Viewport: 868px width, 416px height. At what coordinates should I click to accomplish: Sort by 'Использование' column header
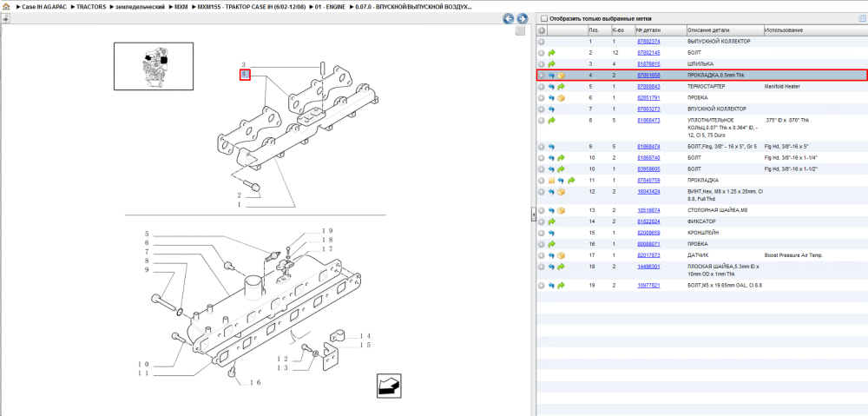[815, 30]
